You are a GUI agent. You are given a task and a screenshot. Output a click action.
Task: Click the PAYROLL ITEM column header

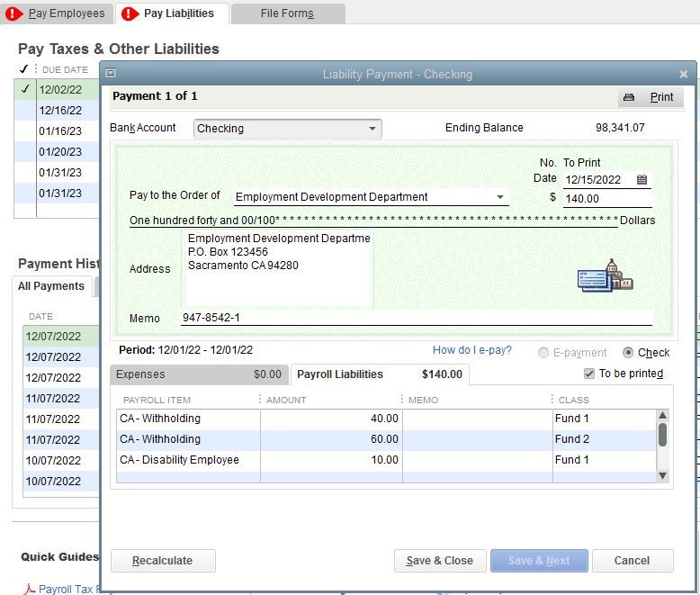[157, 400]
